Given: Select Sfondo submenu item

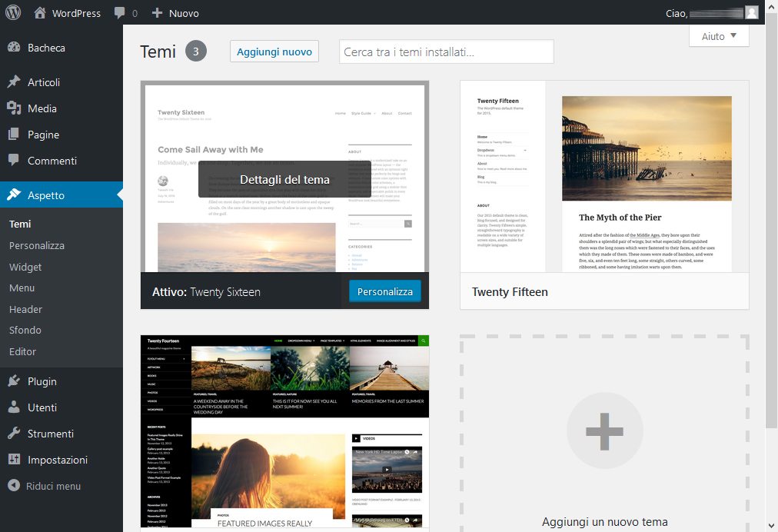Looking at the screenshot, I should [25, 330].
